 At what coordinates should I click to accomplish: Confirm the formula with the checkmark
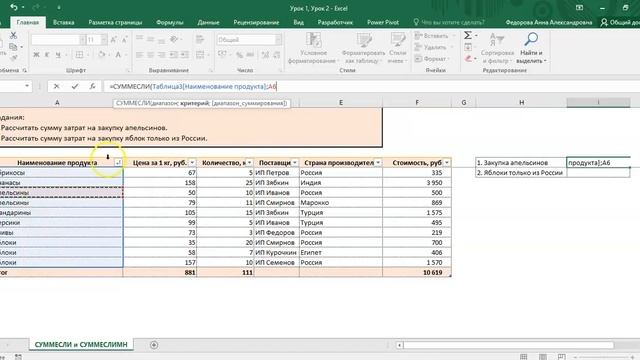[74, 86]
